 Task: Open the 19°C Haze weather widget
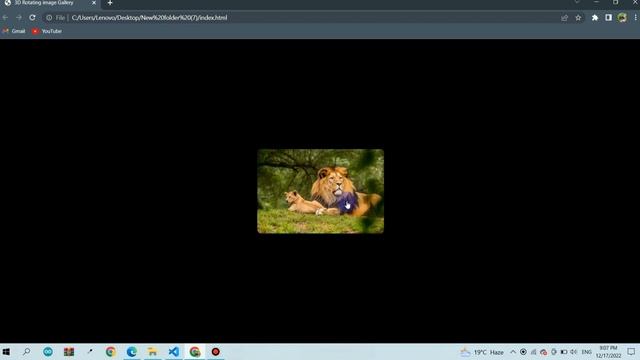(482, 352)
